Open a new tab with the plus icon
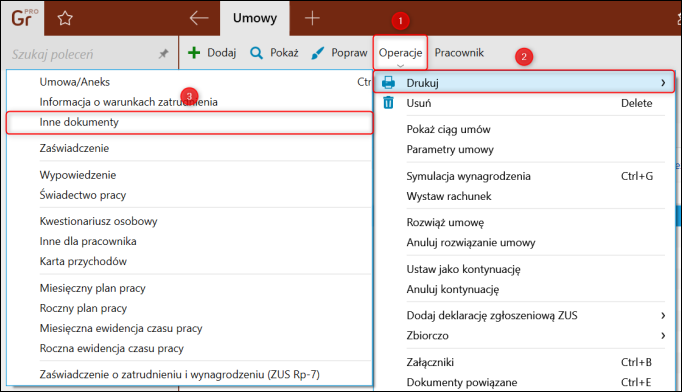Screen dimensions: 682x392 [x=312, y=18]
